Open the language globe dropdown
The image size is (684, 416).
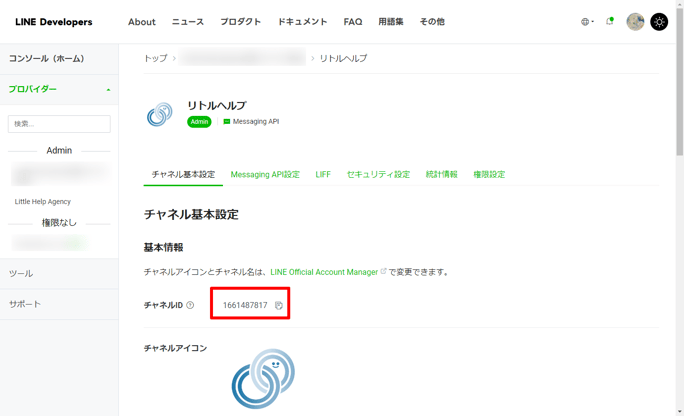tap(587, 22)
